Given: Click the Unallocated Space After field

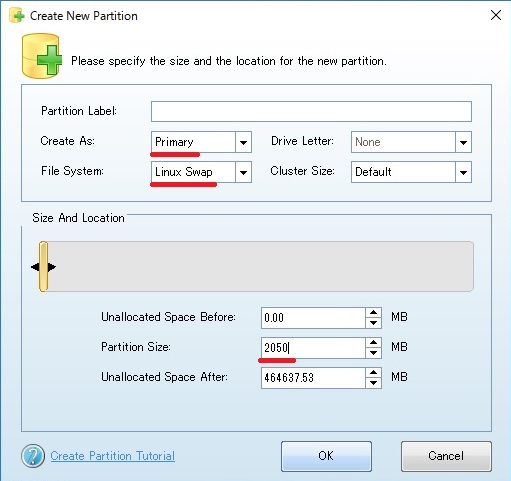Looking at the screenshot, I should [x=313, y=378].
